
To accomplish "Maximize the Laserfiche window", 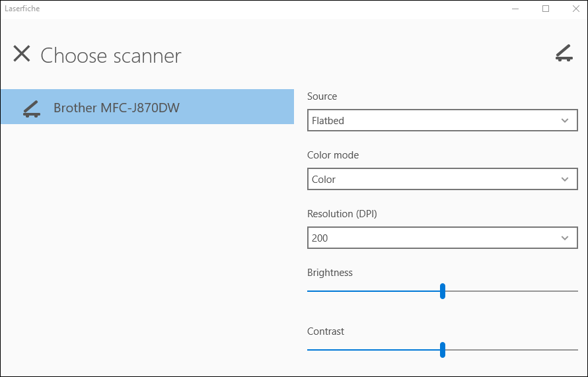I will 546,9.
